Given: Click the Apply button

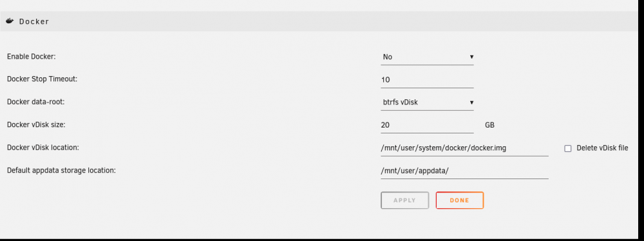Looking at the screenshot, I should (404, 200).
